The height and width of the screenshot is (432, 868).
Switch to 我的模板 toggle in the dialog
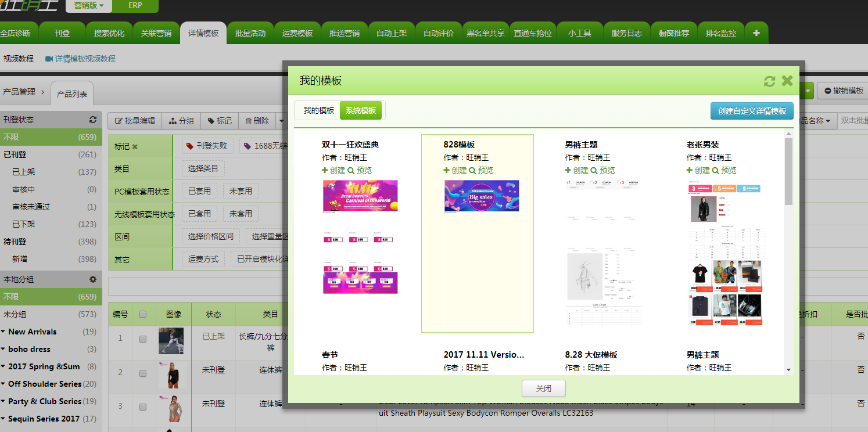(x=318, y=110)
